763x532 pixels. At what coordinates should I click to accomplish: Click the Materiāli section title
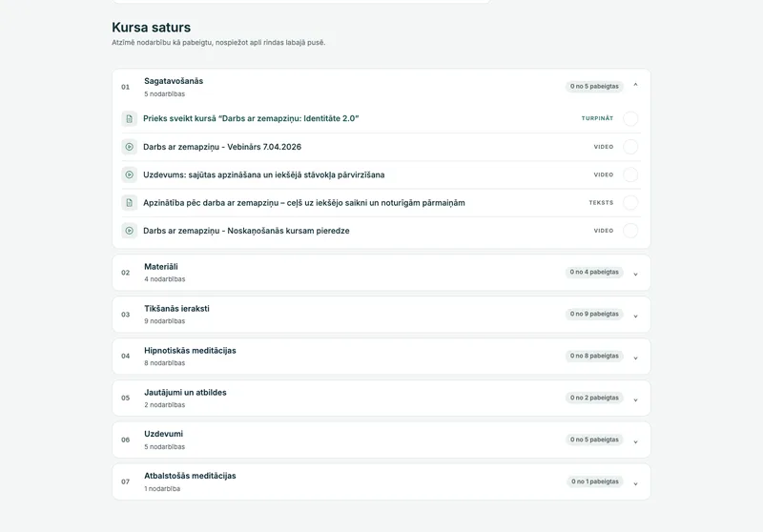[160, 267]
